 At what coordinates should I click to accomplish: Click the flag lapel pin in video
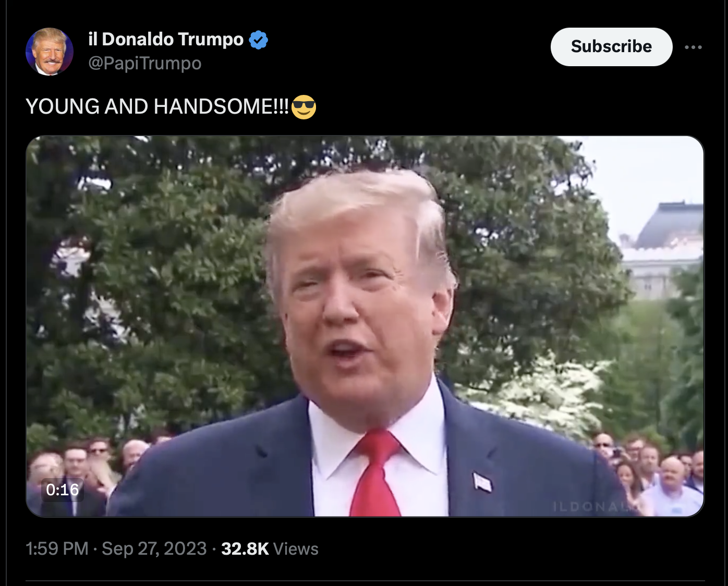(x=482, y=482)
